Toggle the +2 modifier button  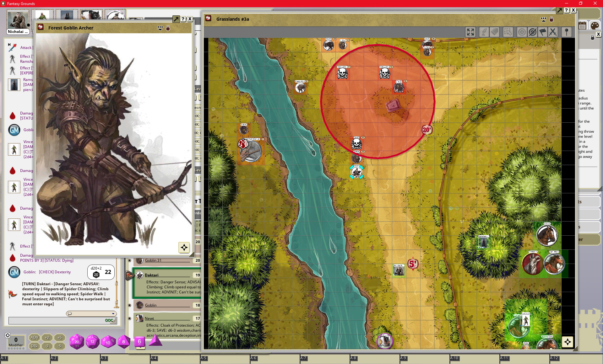point(47,338)
